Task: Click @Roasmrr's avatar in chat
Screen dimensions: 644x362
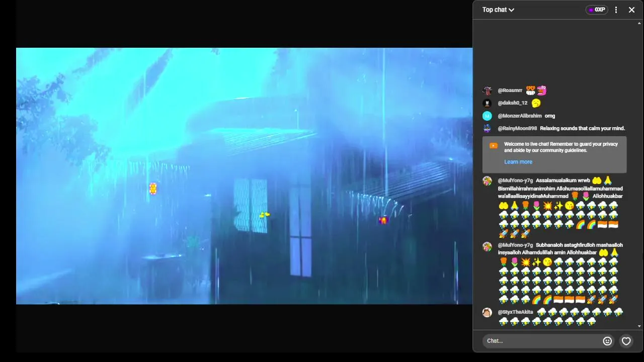Action: click(487, 90)
